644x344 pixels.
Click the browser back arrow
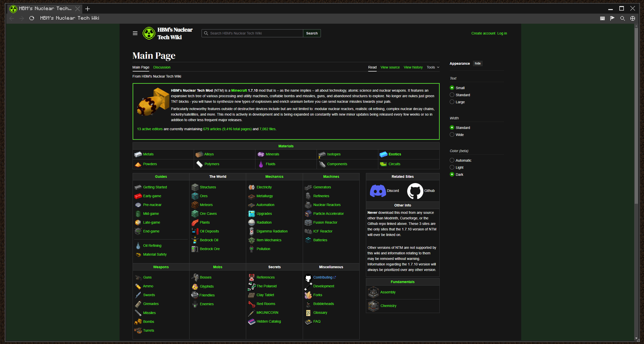pyautogui.click(x=12, y=18)
